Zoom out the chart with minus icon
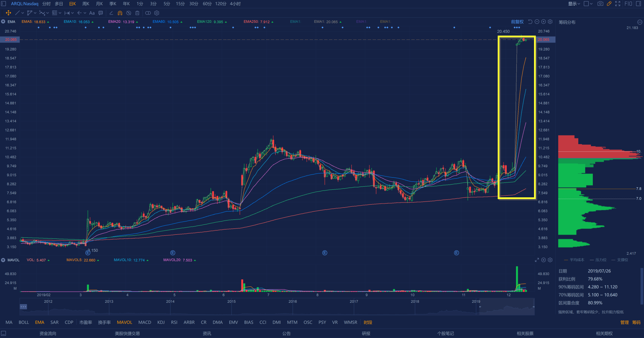 click(537, 22)
